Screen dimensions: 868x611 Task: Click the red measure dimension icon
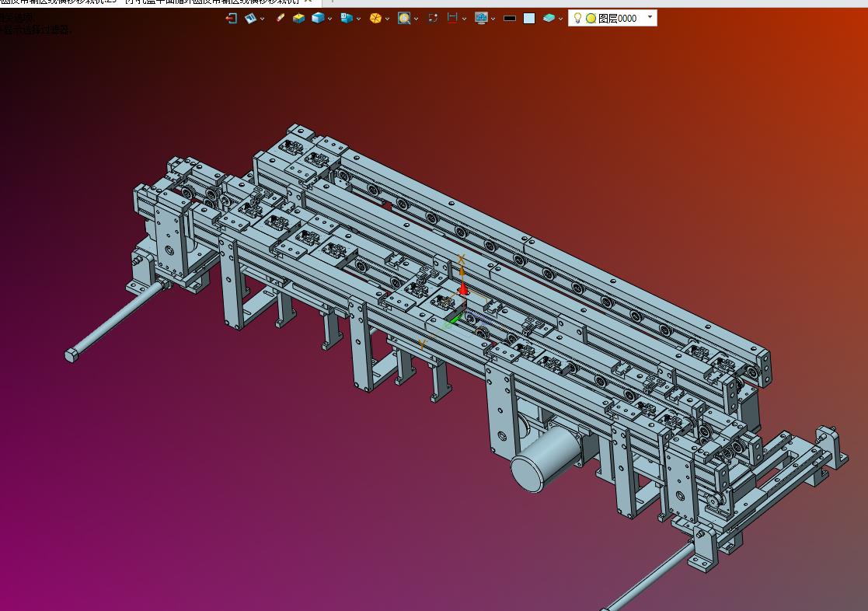coord(452,19)
